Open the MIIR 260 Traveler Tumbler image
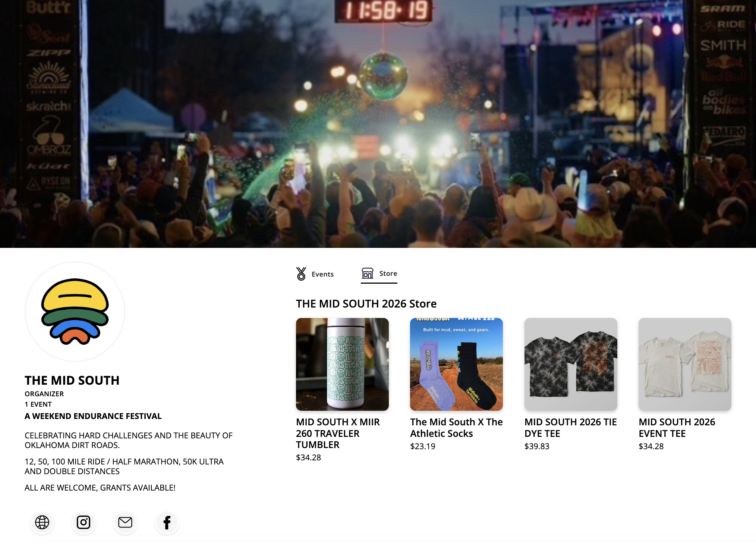The image size is (756, 542). 342,364
